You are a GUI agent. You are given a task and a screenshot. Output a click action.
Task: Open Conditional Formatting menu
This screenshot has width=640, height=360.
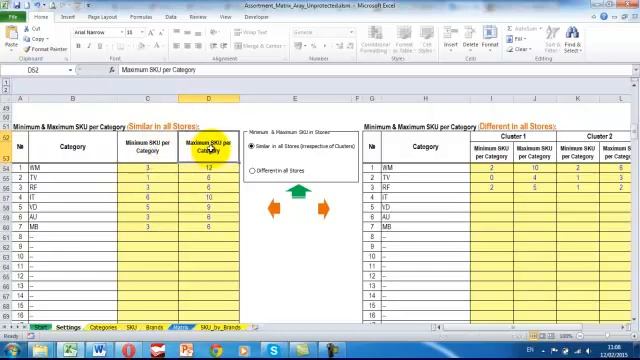(x=375, y=40)
